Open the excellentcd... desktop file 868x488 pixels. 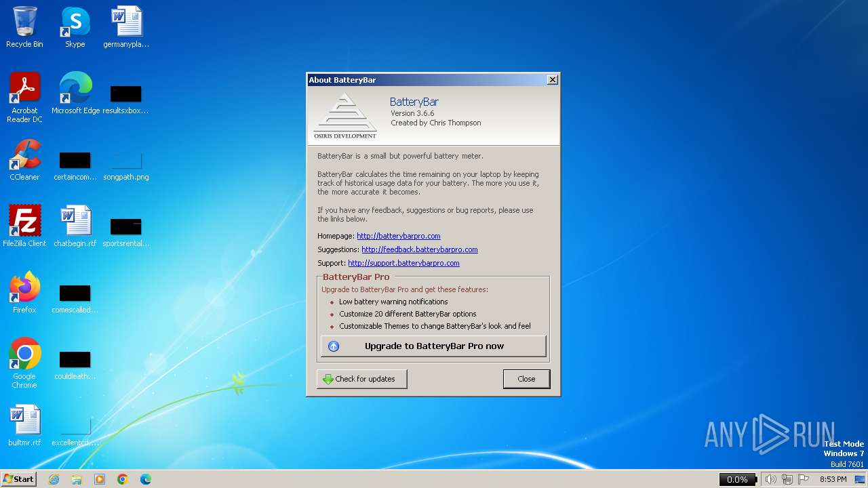click(x=75, y=431)
